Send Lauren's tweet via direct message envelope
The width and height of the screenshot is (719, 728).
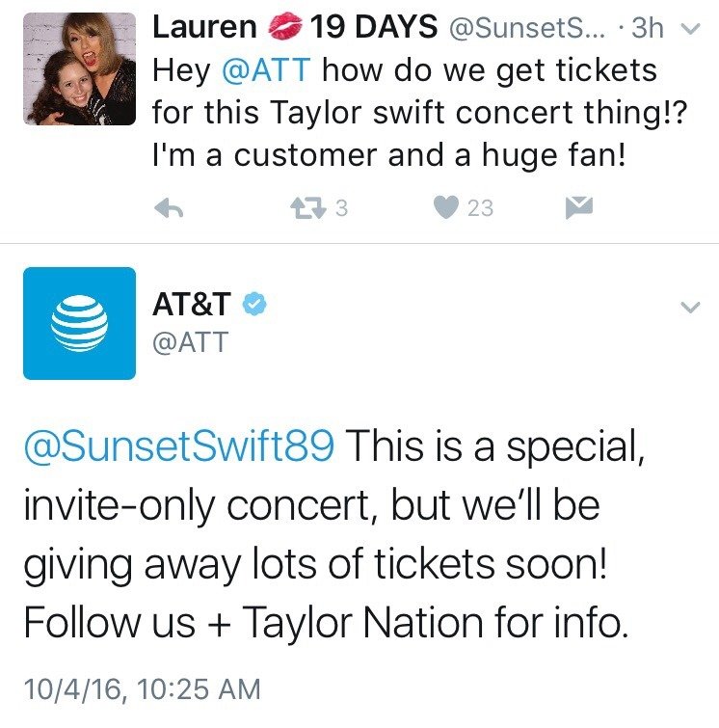[578, 207]
